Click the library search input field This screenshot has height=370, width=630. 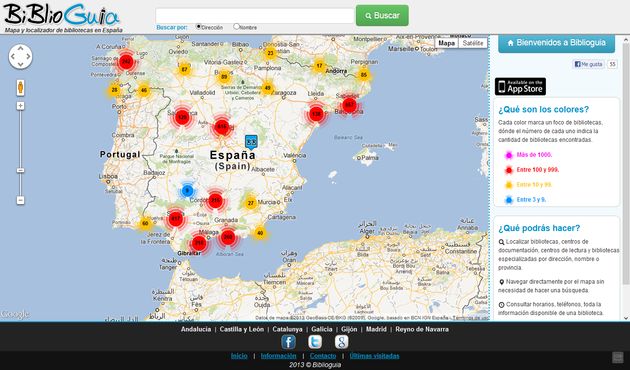pyautogui.click(x=255, y=16)
